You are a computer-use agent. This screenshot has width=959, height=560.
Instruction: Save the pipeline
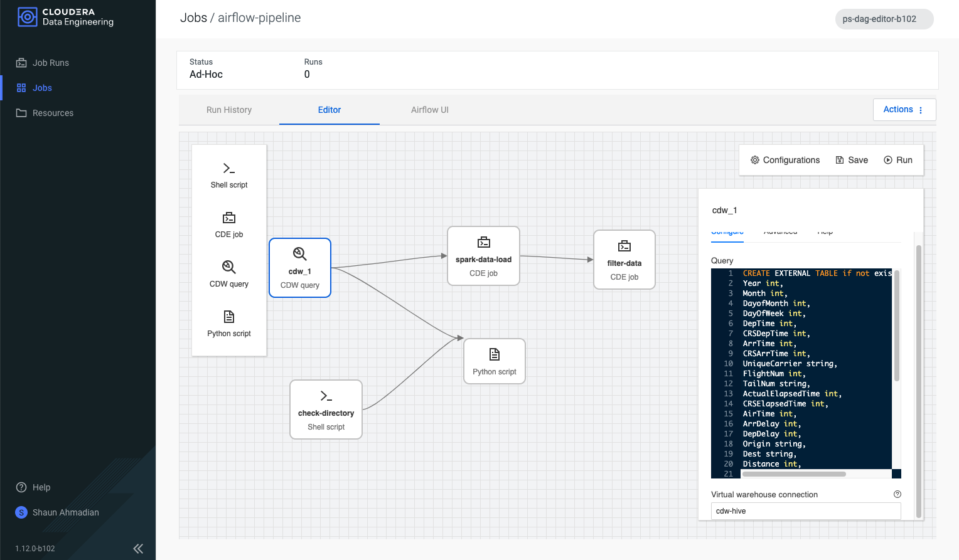851,160
